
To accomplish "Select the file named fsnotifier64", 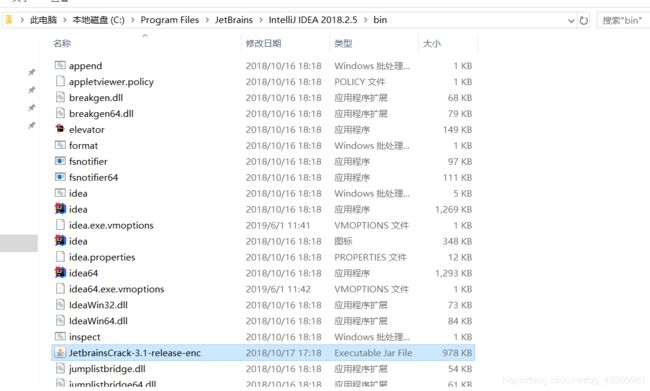I will pos(93,177).
